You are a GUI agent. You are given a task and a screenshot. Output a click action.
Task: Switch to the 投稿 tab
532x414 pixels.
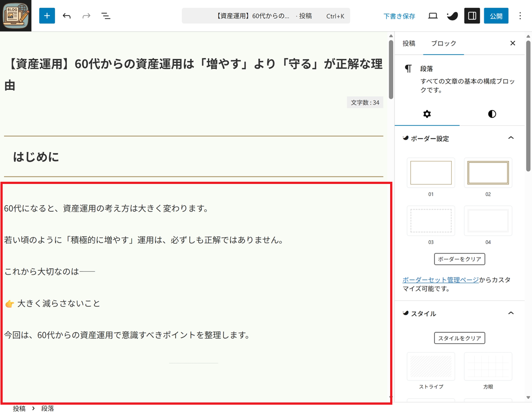[x=409, y=43]
